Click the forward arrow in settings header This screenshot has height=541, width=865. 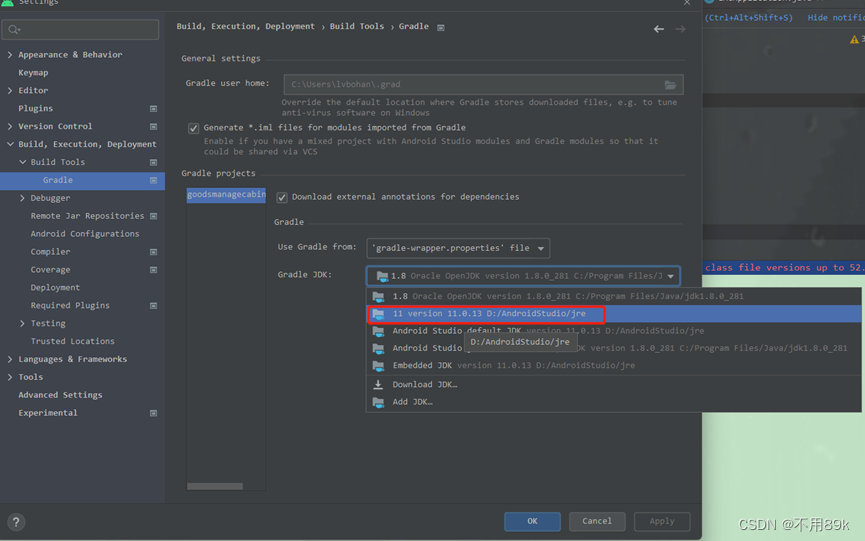[x=680, y=29]
